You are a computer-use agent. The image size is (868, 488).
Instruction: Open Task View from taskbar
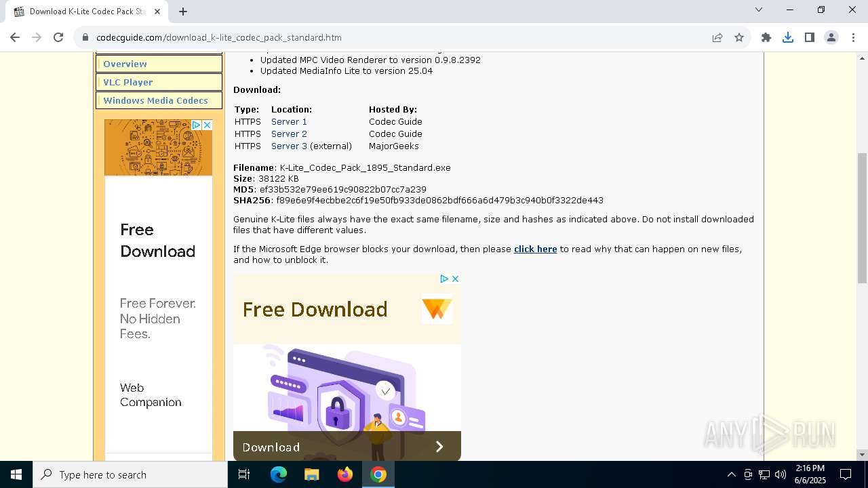(x=244, y=474)
